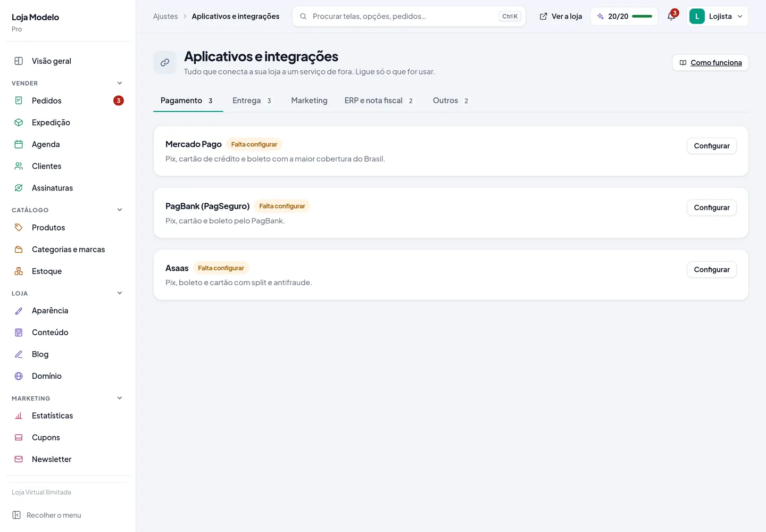The image size is (766, 532).
Task: Click the search magnifier icon
Action: [303, 16]
